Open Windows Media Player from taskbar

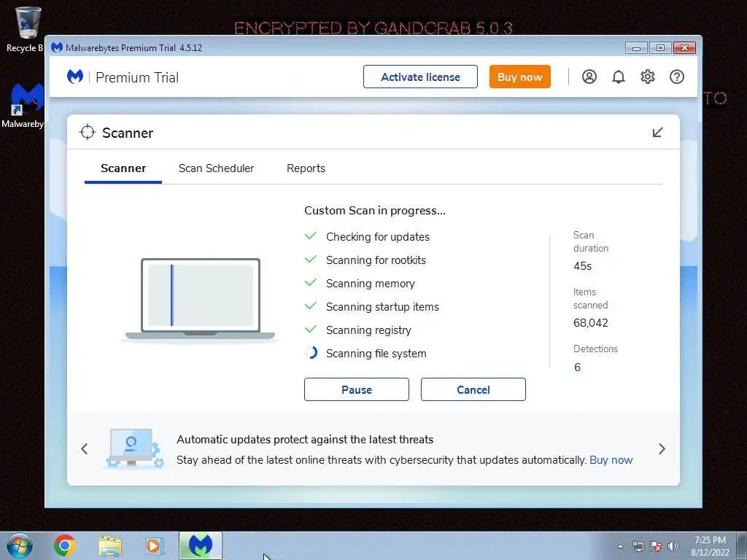coord(155,545)
